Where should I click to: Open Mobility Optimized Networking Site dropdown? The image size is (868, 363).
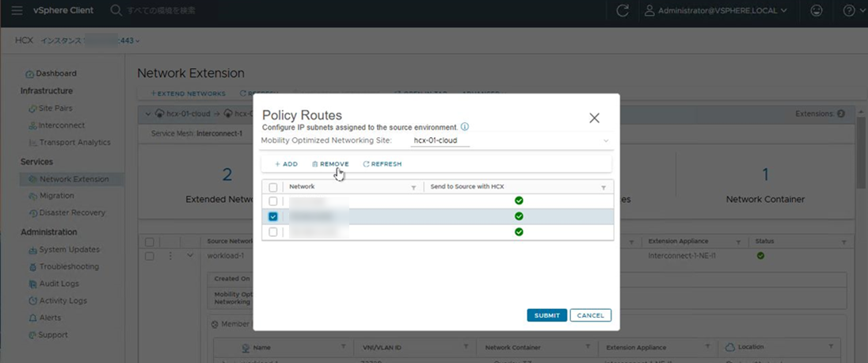[x=511, y=141]
